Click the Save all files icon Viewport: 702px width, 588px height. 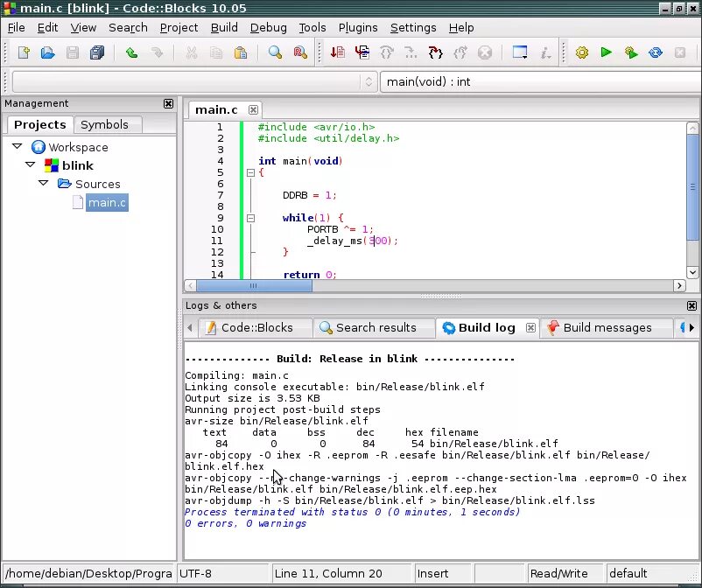97,52
